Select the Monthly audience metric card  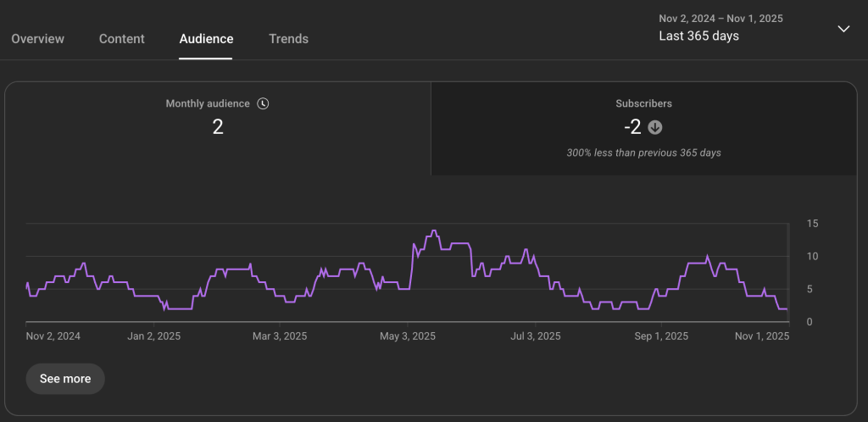tap(218, 128)
